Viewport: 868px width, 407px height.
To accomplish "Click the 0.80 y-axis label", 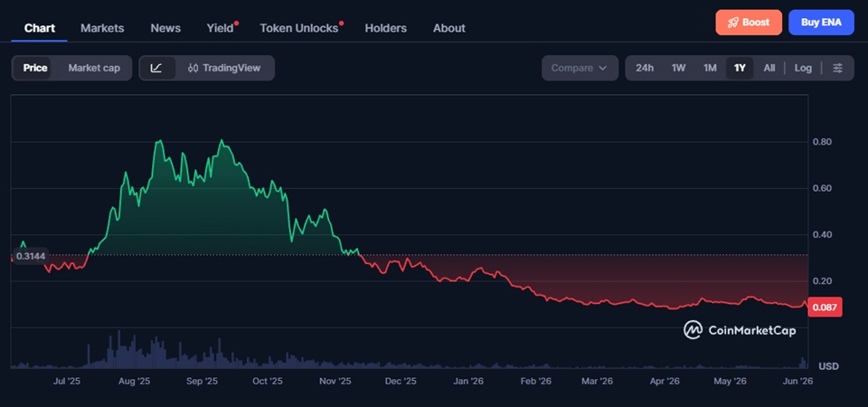I will [822, 142].
